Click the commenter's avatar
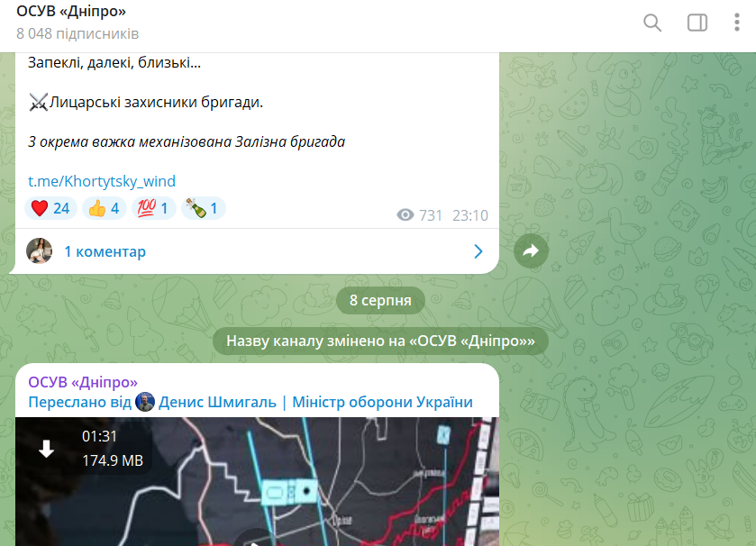Screen dimensions: 756x546 click(40, 250)
